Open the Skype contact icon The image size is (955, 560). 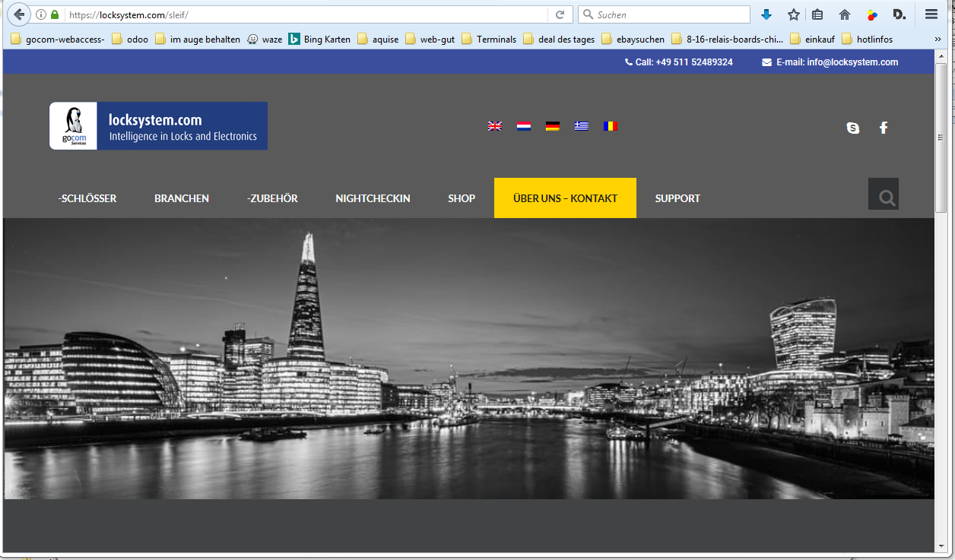853,128
